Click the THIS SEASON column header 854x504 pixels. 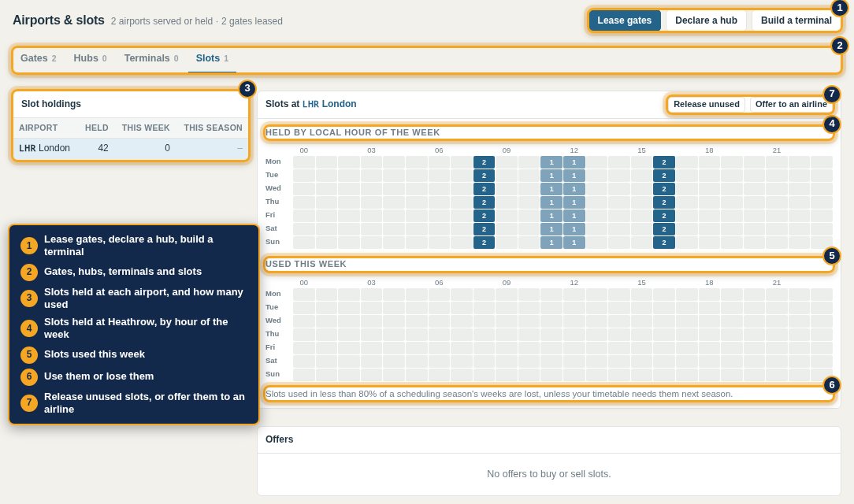point(213,128)
